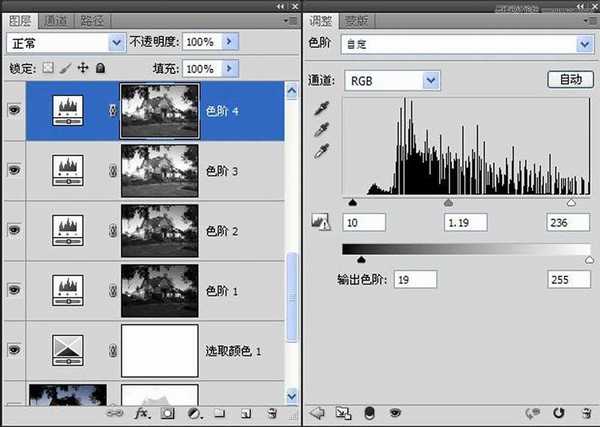
Task: Select the black point eyedropper
Action: [x=321, y=108]
